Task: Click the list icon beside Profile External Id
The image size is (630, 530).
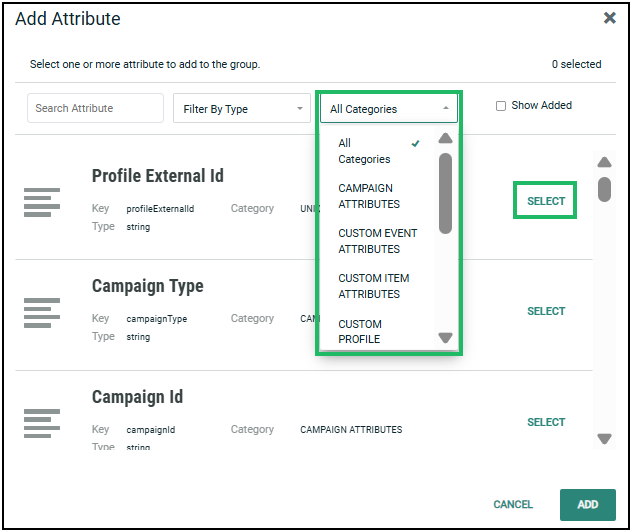Action: tap(42, 202)
